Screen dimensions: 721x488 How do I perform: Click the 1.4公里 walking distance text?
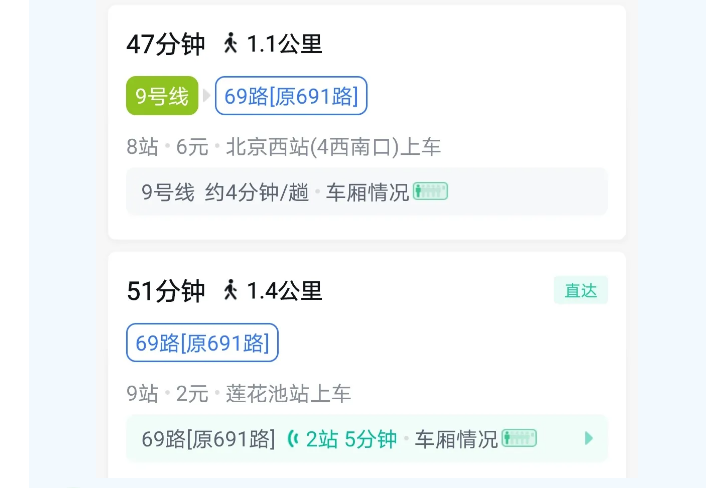(x=284, y=291)
